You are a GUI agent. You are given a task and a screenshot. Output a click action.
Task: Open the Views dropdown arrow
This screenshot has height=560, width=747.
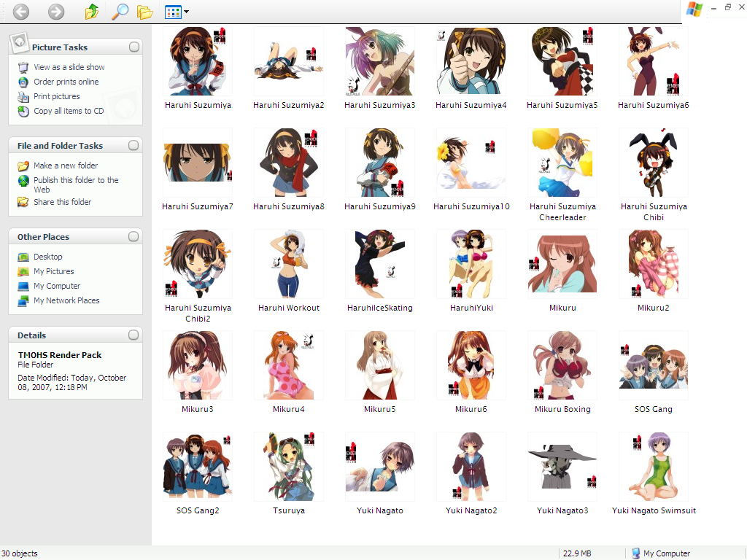click(x=186, y=12)
